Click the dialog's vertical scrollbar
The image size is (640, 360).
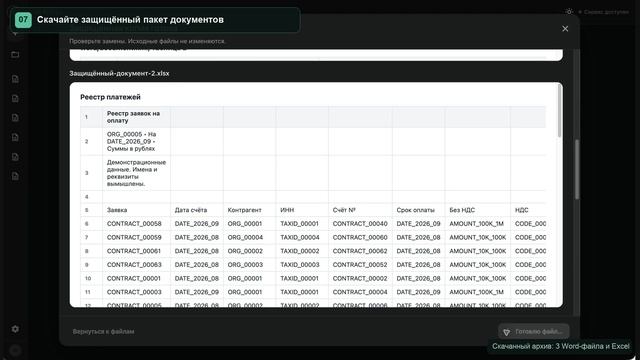click(577, 169)
